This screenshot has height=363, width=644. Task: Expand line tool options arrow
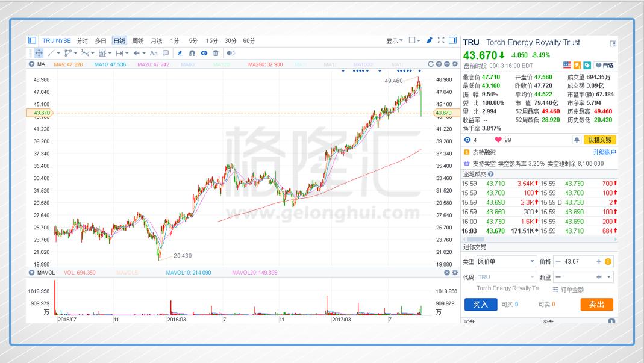point(58,53)
